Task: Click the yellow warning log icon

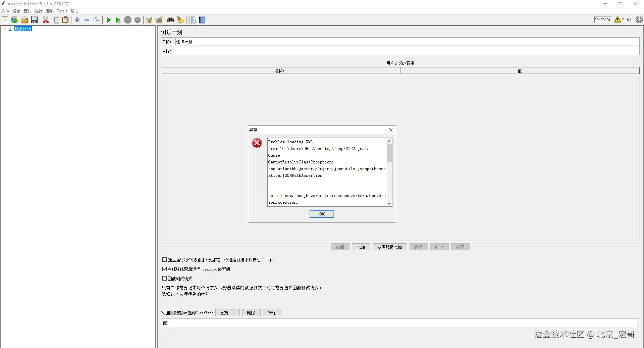Action: tap(618, 20)
